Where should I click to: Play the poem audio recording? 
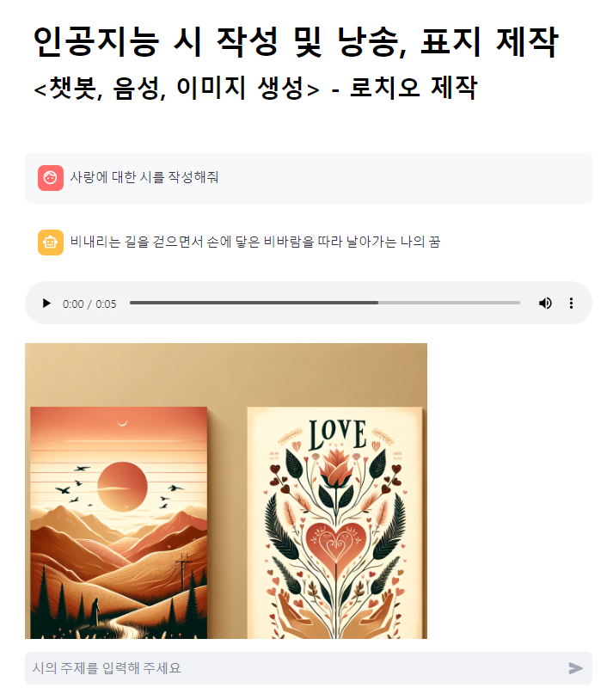click(46, 304)
